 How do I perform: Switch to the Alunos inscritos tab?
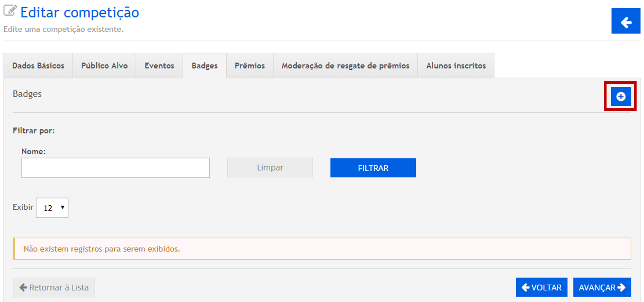pyautogui.click(x=456, y=66)
